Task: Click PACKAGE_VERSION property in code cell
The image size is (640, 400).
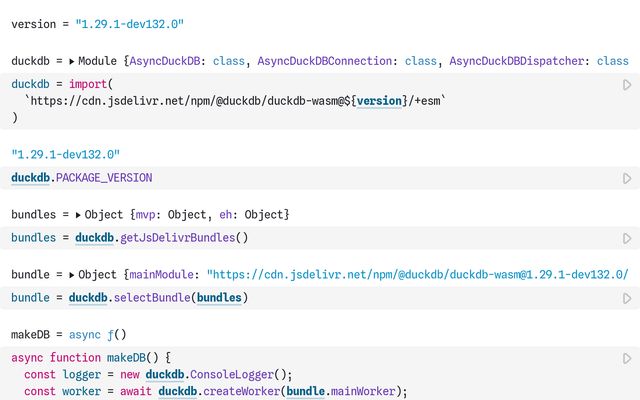Action: coord(104,178)
